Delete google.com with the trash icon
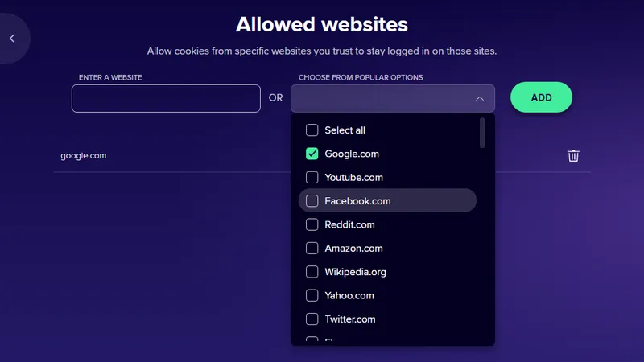Screen dimensions: 644x362 573,156
